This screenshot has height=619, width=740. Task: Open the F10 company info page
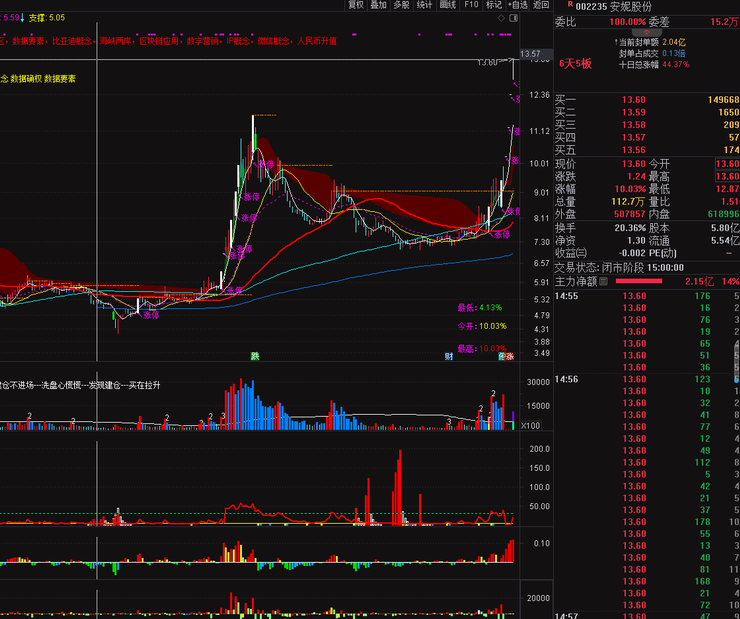click(471, 5)
